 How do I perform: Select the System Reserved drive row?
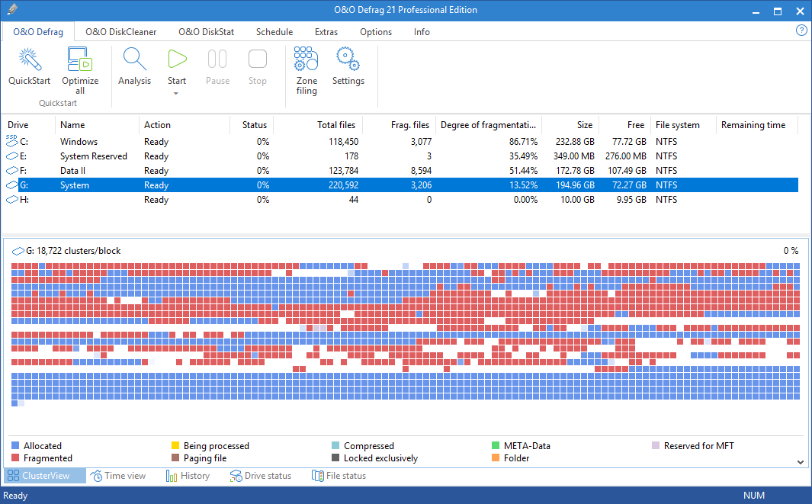[x=401, y=156]
